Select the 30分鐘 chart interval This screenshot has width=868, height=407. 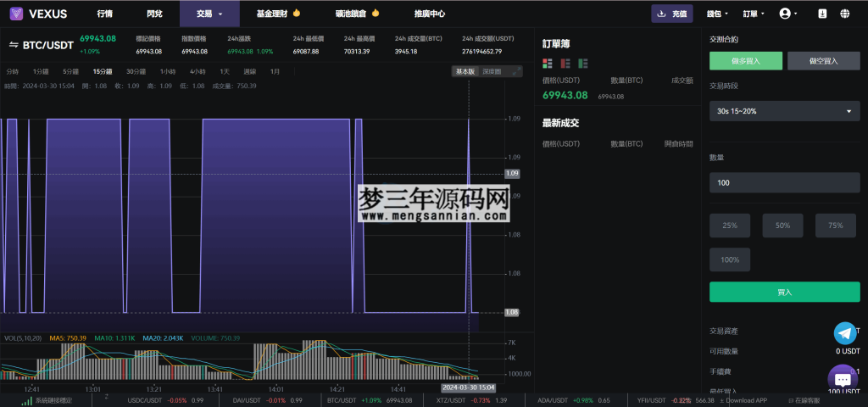[x=136, y=71]
